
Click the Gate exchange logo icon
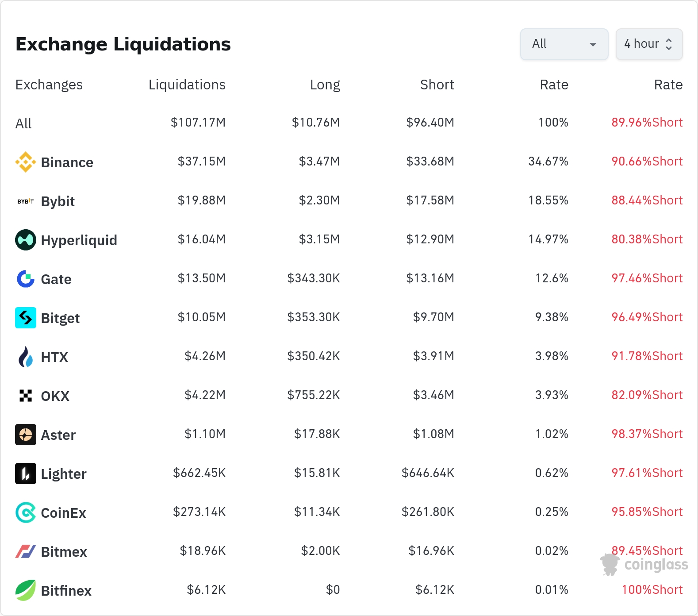tap(26, 279)
